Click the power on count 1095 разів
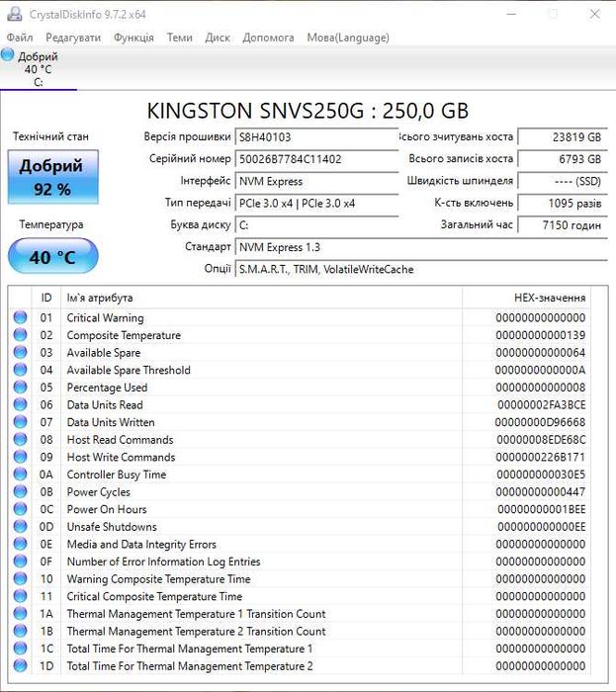The image size is (616, 692). [x=563, y=204]
